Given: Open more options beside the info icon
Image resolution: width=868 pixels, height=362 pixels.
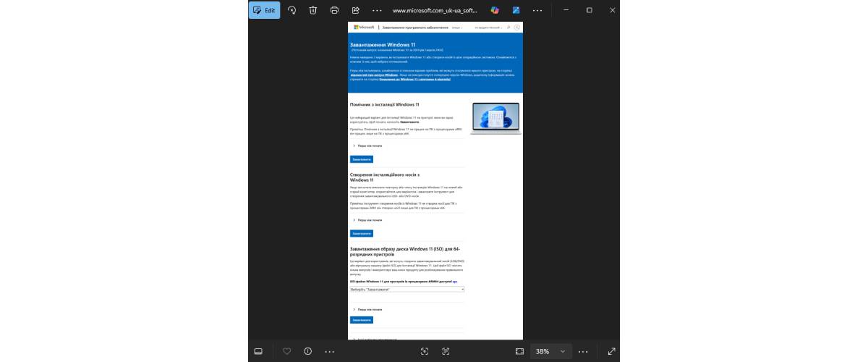Looking at the screenshot, I should coord(330,351).
